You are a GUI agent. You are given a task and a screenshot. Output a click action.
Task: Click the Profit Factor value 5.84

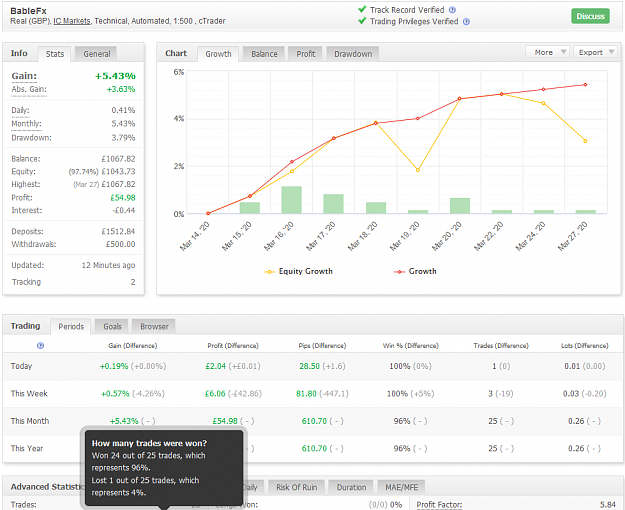coord(607,505)
